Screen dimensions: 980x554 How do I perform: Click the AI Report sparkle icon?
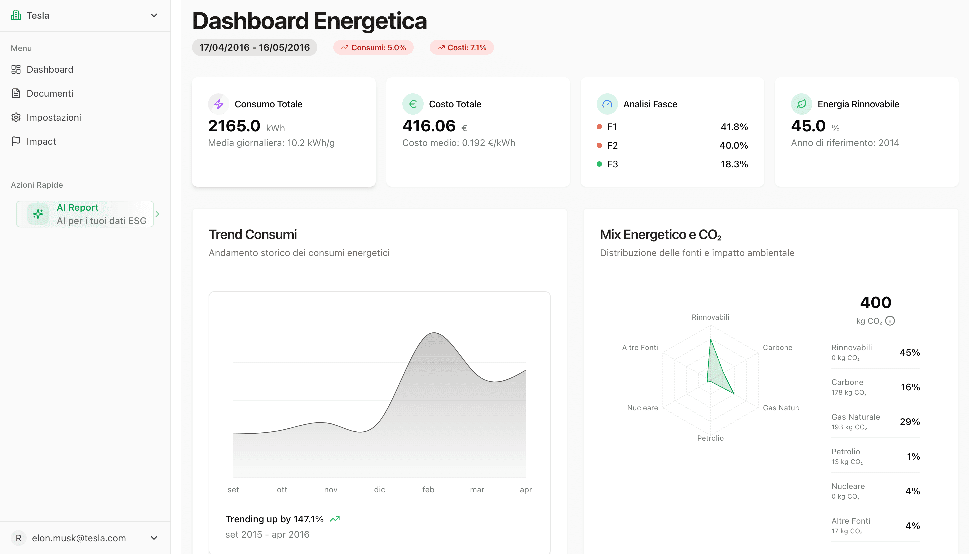[38, 214]
